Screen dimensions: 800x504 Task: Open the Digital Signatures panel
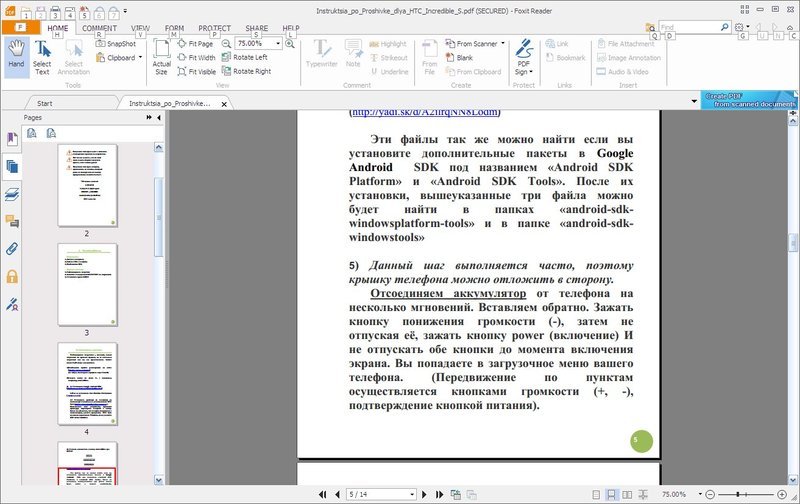click(x=12, y=305)
